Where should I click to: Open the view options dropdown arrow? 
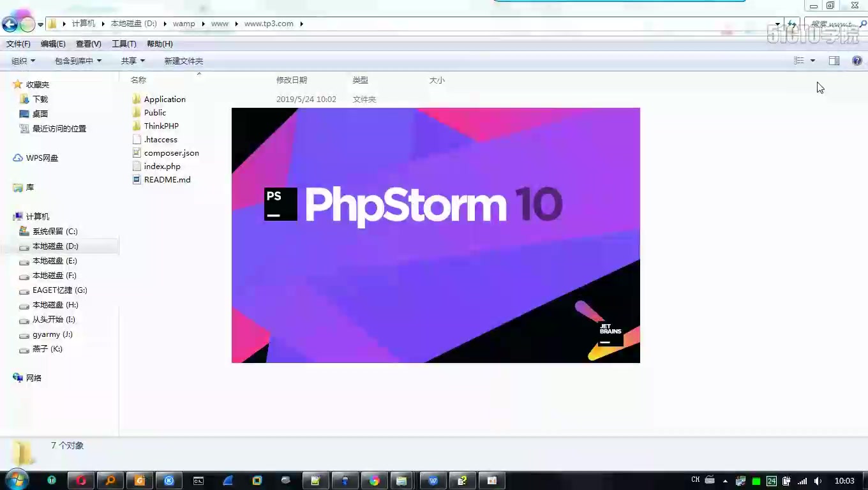[812, 61]
